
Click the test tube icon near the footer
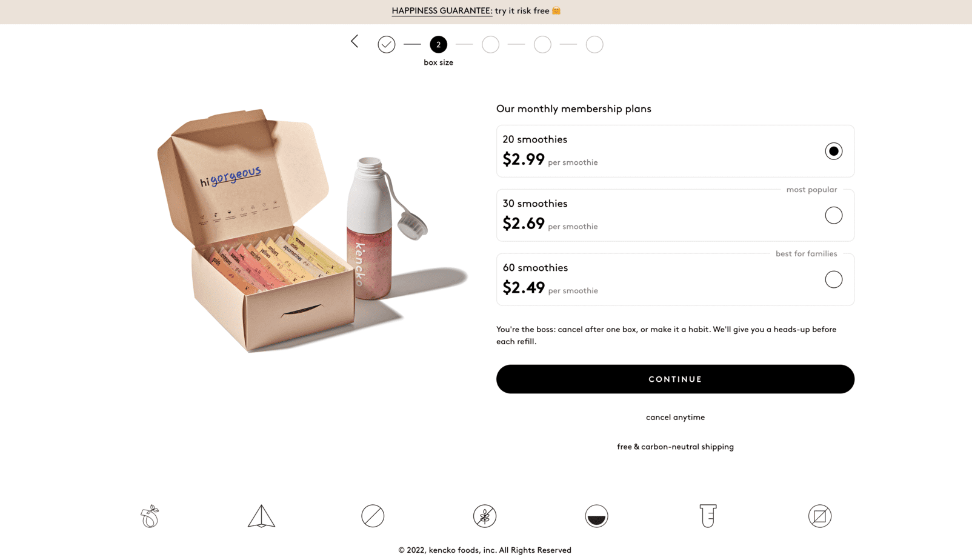point(708,516)
